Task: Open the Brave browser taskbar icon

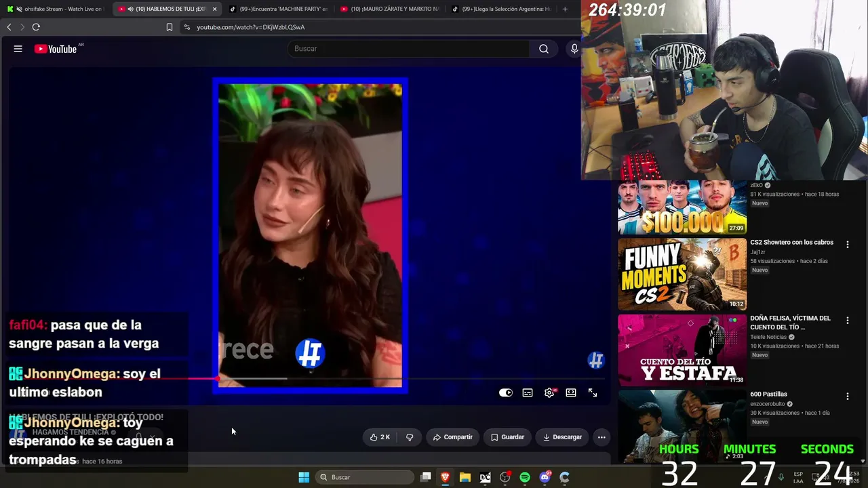Action: [x=446, y=477]
